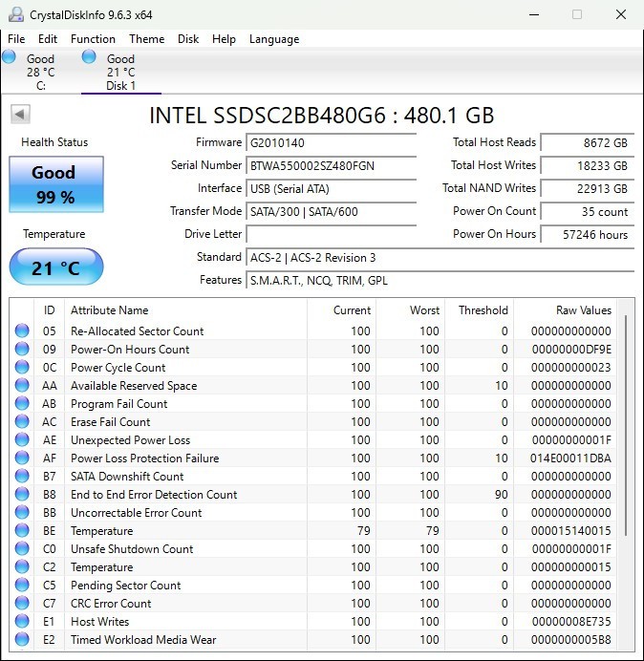Click the Transfer Mode field
This screenshot has height=661, width=644.
point(331,212)
